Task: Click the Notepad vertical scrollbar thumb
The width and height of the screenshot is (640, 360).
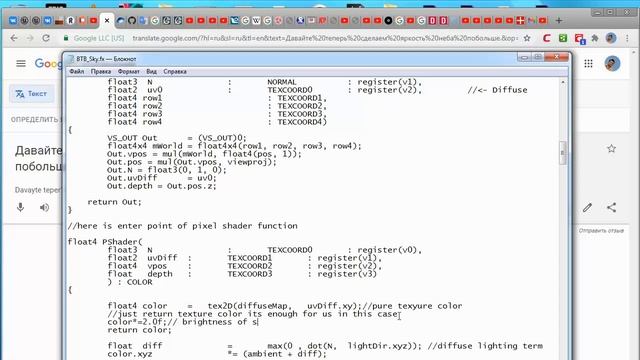Action: [563, 153]
